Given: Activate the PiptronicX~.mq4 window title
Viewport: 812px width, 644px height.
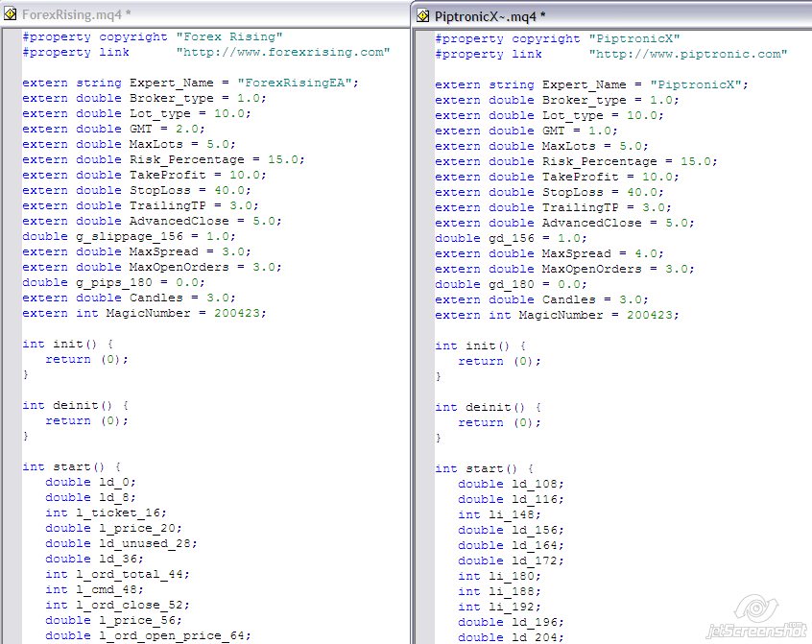Looking at the screenshot, I should click(490, 16).
